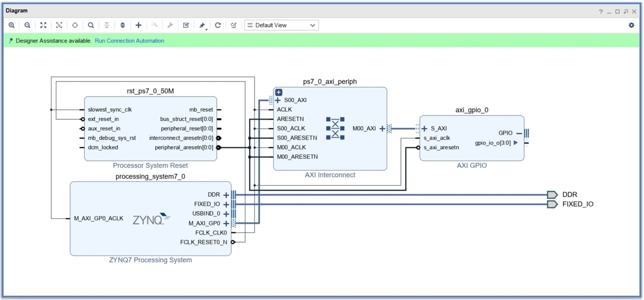Click the Validate Design checkbox icon
The image size is (644, 300).
[x=186, y=25]
